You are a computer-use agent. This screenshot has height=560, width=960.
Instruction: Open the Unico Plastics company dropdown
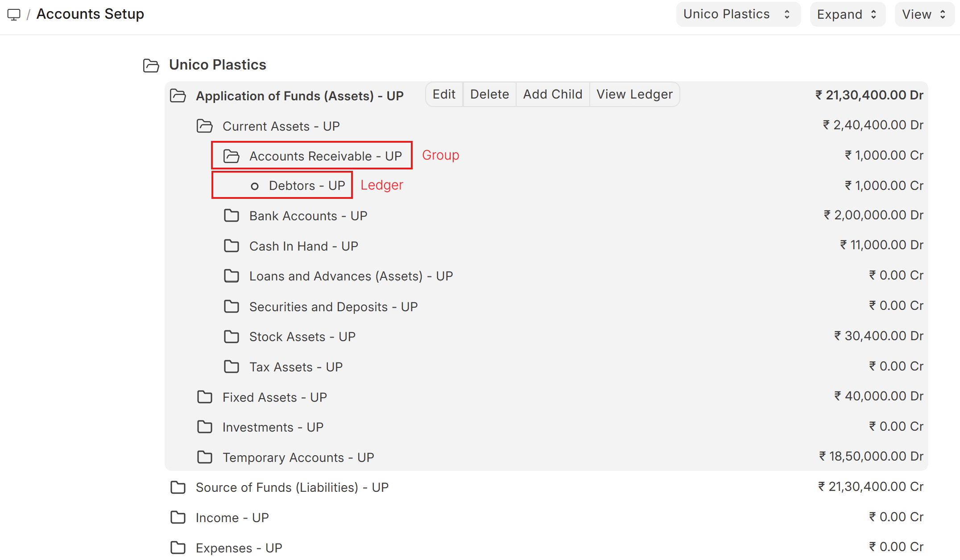point(738,14)
